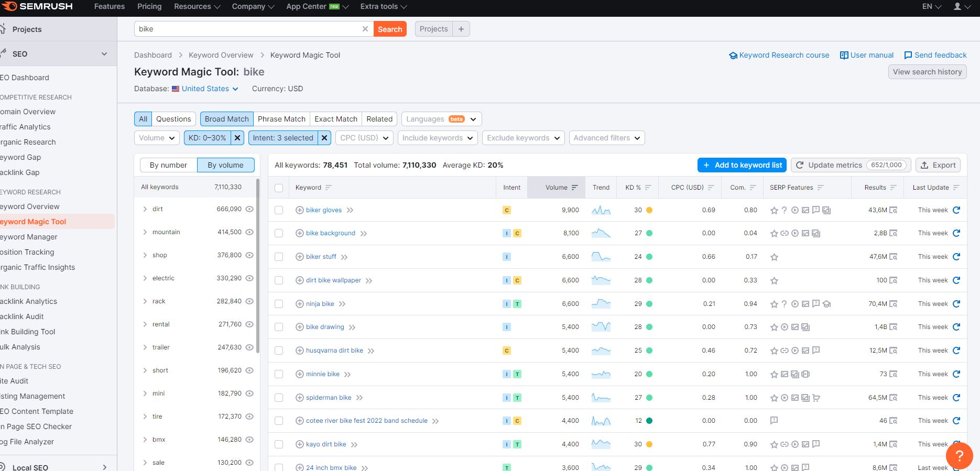This screenshot has height=471, width=980.
Task: Open keyword details arrows for spiderman bike
Action: point(360,398)
